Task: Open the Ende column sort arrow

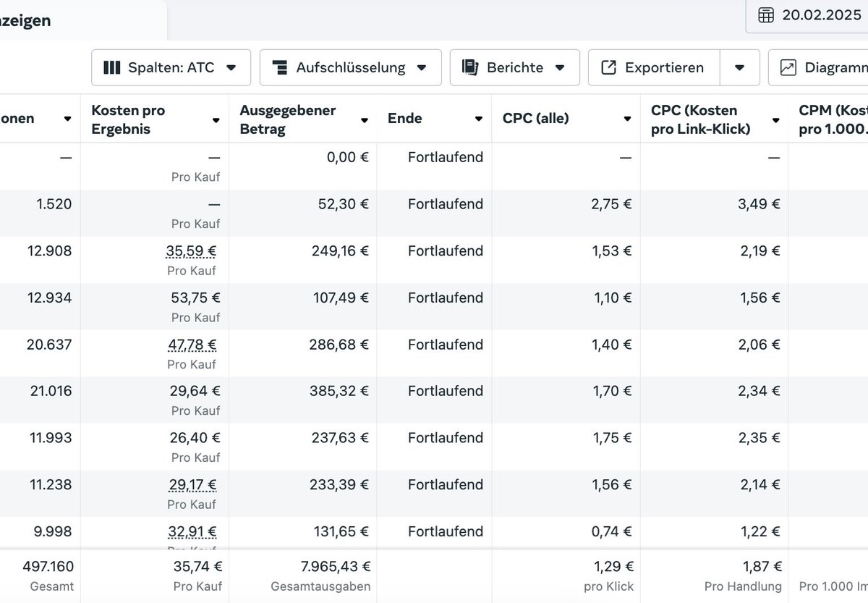Action: [478, 119]
